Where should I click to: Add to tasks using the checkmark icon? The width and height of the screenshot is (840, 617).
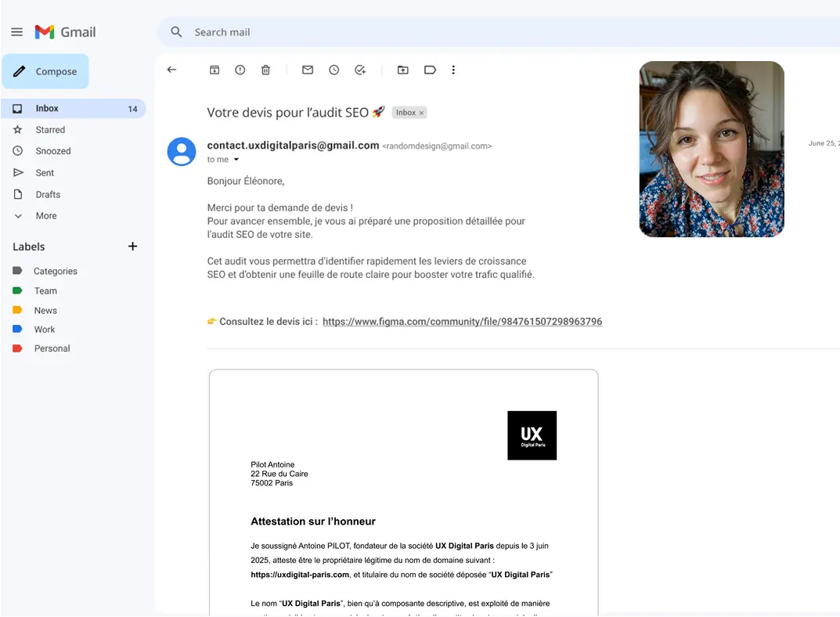pos(360,70)
